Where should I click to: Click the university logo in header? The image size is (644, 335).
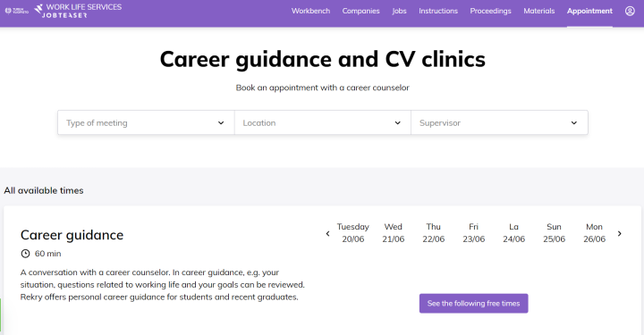[16, 11]
